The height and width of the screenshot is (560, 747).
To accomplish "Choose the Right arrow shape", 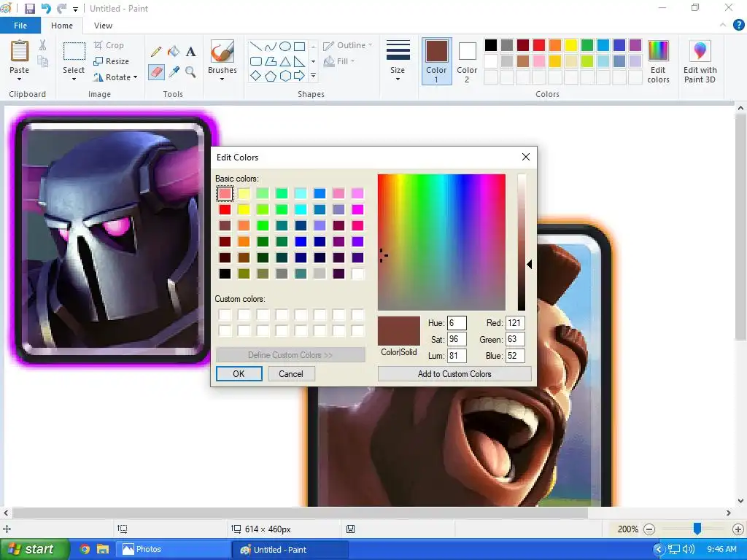I will [299, 76].
